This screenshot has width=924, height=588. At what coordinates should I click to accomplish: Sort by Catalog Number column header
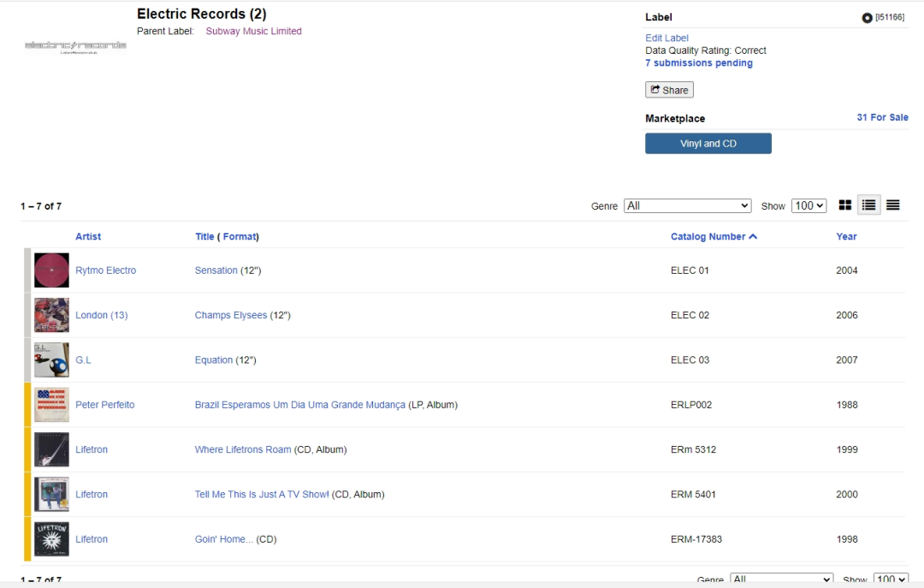point(714,236)
